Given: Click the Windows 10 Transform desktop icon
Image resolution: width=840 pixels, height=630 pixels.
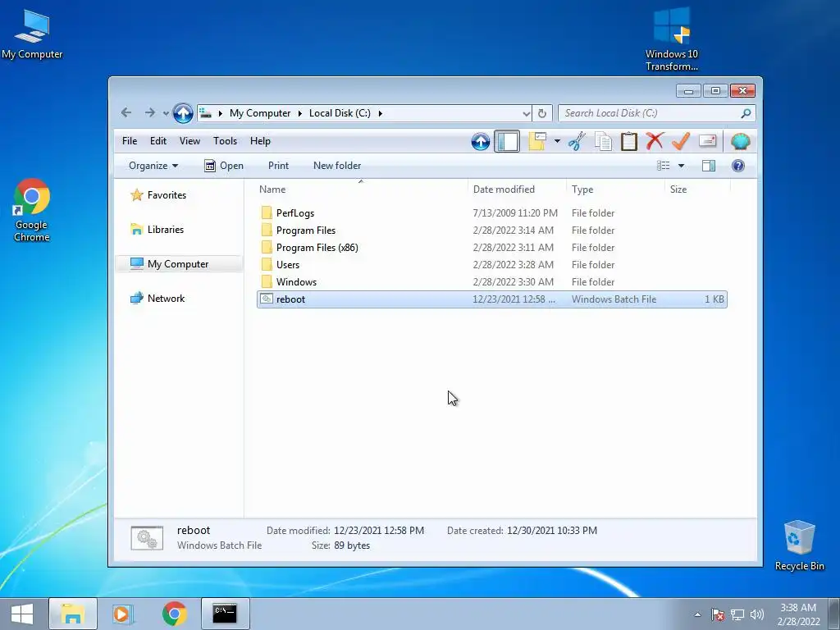Looking at the screenshot, I should pos(672,39).
